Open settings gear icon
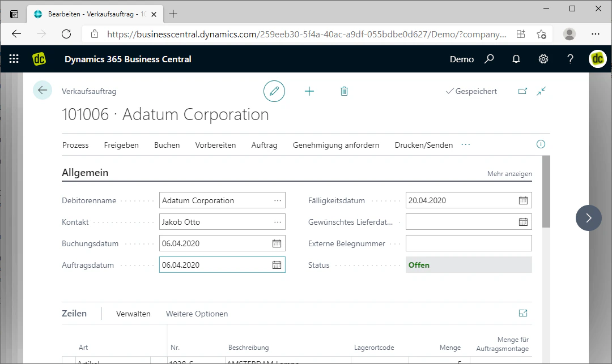The image size is (612, 364). point(543,59)
